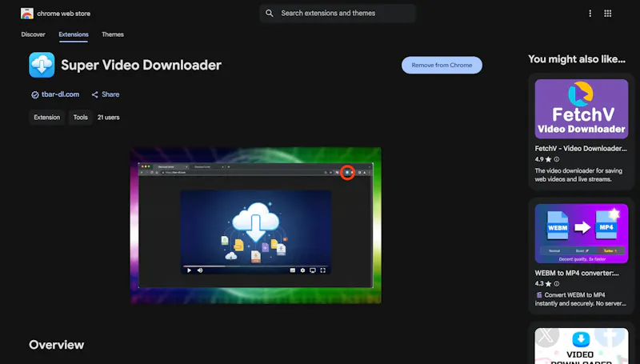The height and width of the screenshot is (364, 640).
Task: Click WEBM to MP4 rating info icon
Action: (556, 284)
